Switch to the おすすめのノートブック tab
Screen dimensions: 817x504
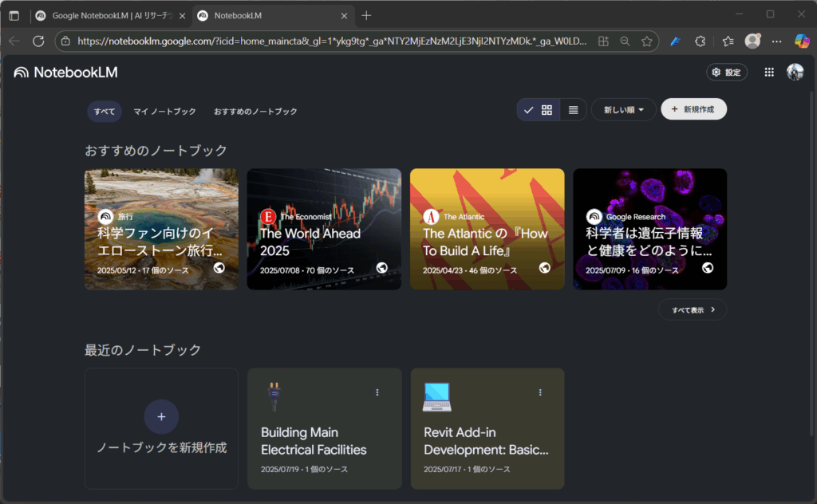coord(255,112)
